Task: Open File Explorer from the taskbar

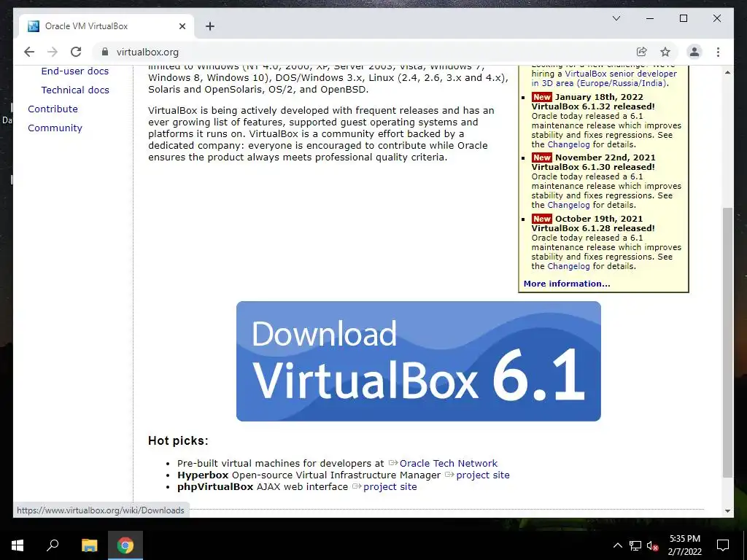Action: [89, 545]
